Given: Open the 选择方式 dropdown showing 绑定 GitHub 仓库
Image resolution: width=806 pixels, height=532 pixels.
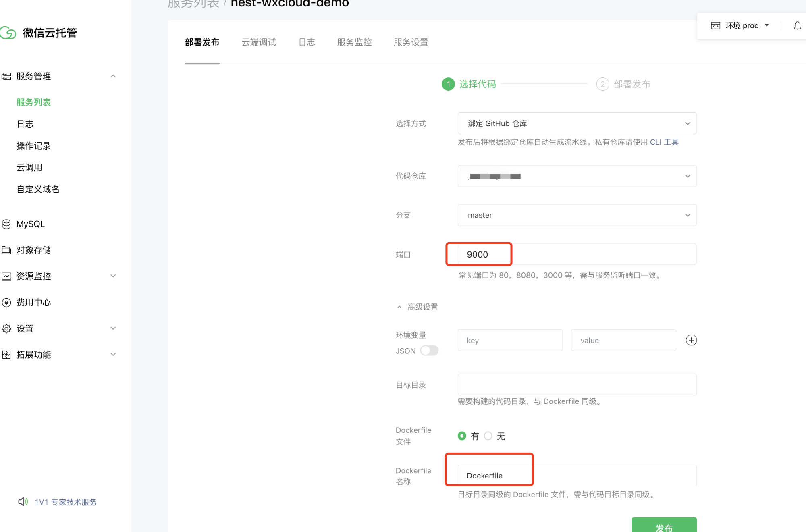Looking at the screenshot, I should pyautogui.click(x=577, y=123).
